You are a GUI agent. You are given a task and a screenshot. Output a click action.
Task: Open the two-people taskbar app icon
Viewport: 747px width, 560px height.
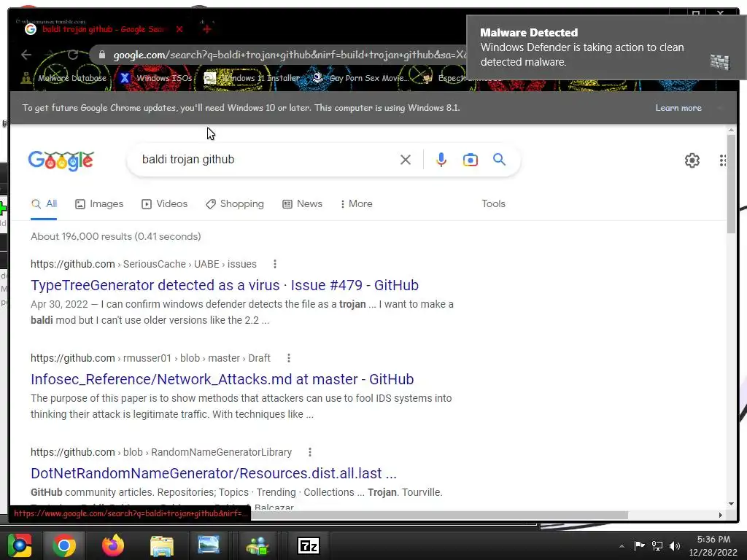(x=258, y=545)
